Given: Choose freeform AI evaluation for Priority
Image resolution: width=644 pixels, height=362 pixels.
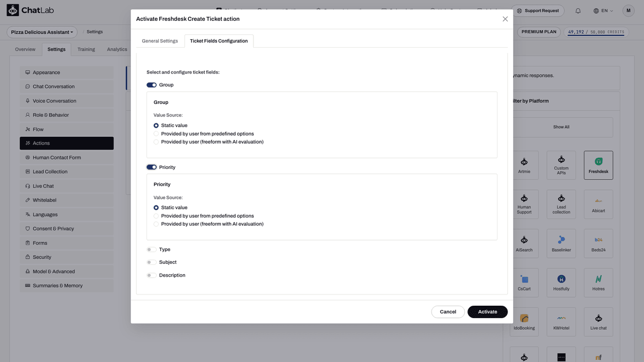Looking at the screenshot, I should click(156, 224).
